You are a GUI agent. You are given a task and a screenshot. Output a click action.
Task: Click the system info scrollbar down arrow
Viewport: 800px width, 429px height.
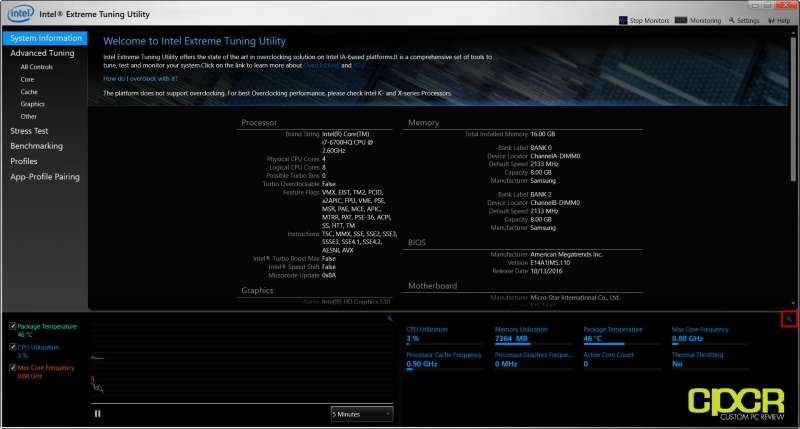pyautogui.click(x=793, y=304)
